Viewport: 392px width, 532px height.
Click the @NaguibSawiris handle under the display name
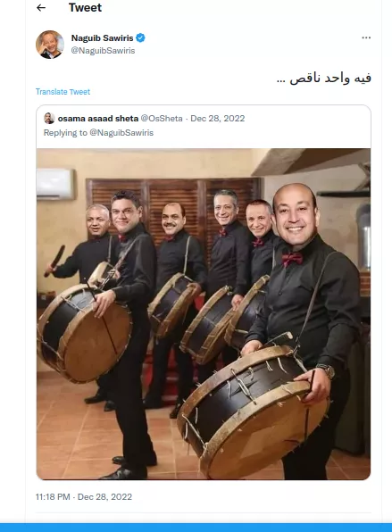(x=103, y=51)
